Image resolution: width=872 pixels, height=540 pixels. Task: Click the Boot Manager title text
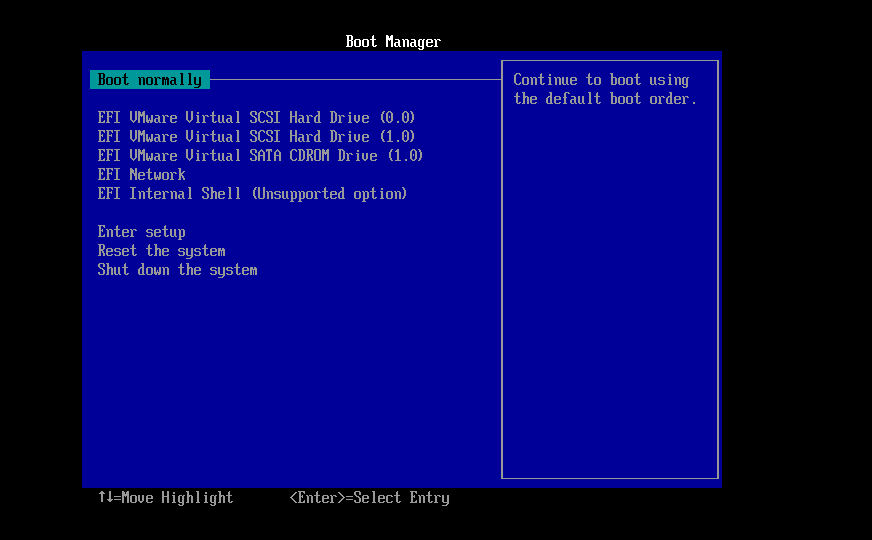pyautogui.click(x=393, y=42)
